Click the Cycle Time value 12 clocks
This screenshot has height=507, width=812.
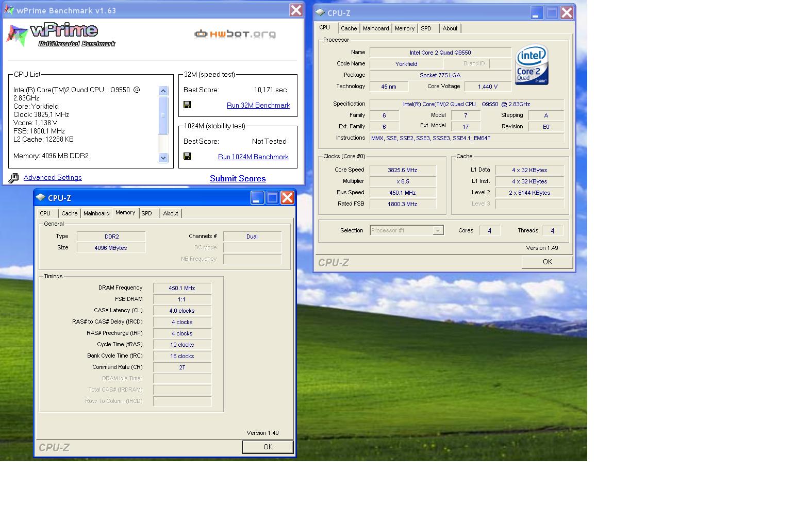pos(182,345)
